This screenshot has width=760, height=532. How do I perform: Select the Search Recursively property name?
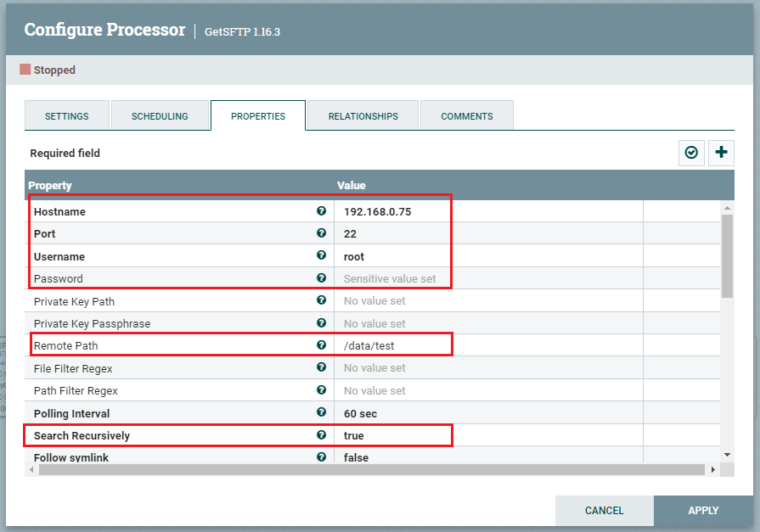pyautogui.click(x=82, y=435)
